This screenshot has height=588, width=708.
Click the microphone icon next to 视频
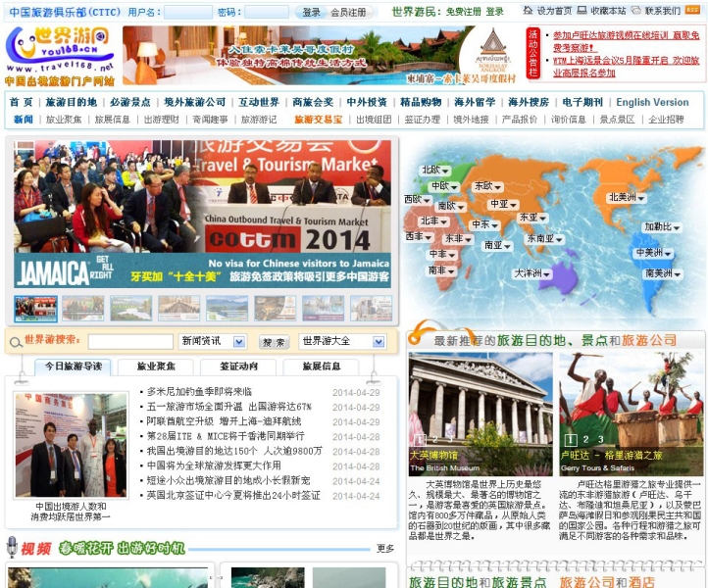coord(12,547)
